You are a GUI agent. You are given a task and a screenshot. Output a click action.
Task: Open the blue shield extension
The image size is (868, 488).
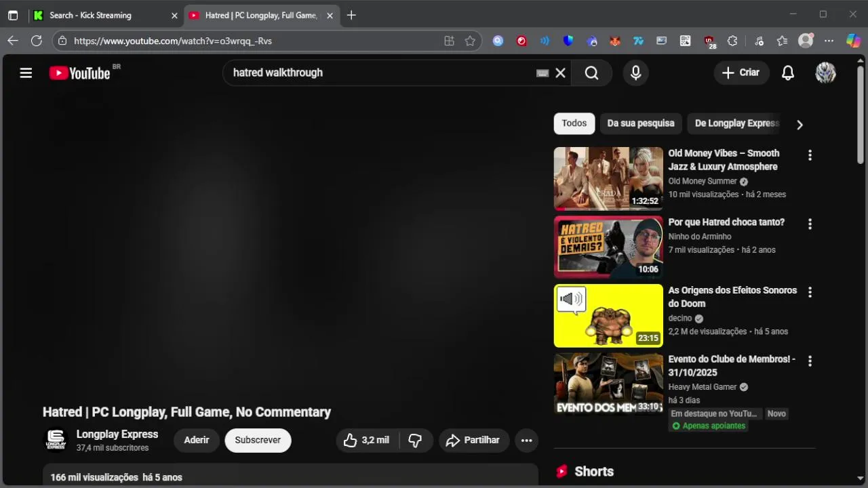click(x=568, y=41)
